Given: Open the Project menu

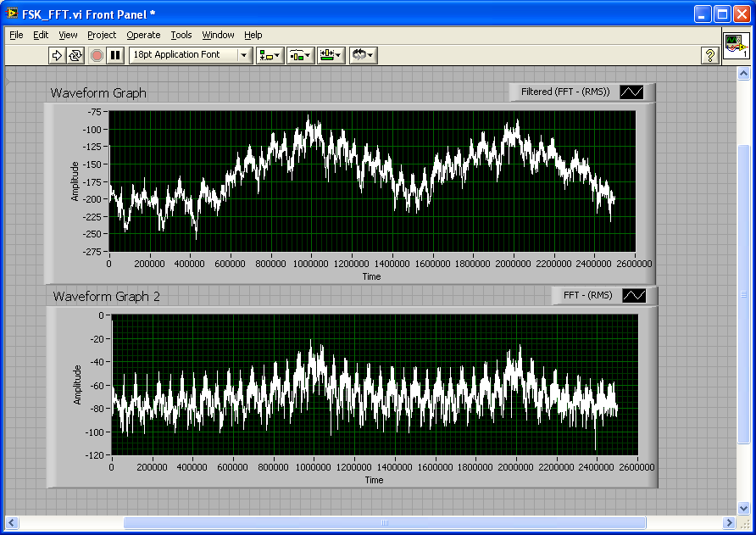Looking at the screenshot, I should [102, 35].
